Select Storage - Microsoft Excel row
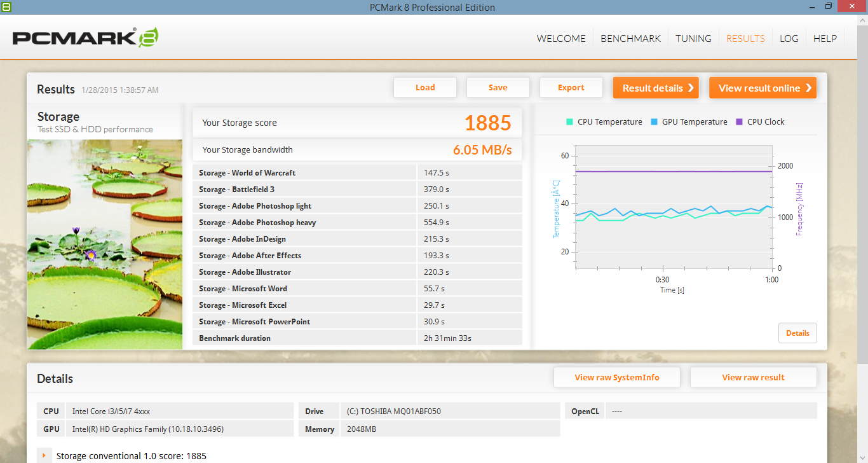The image size is (868, 463). click(x=357, y=305)
